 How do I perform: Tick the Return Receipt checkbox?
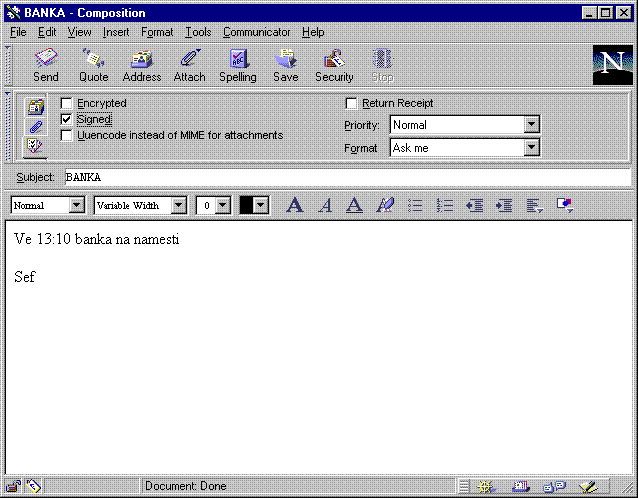[x=351, y=103]
